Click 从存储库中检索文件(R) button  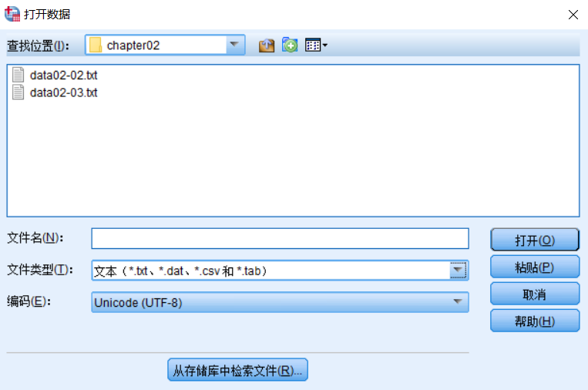click(x=238, y=370)
